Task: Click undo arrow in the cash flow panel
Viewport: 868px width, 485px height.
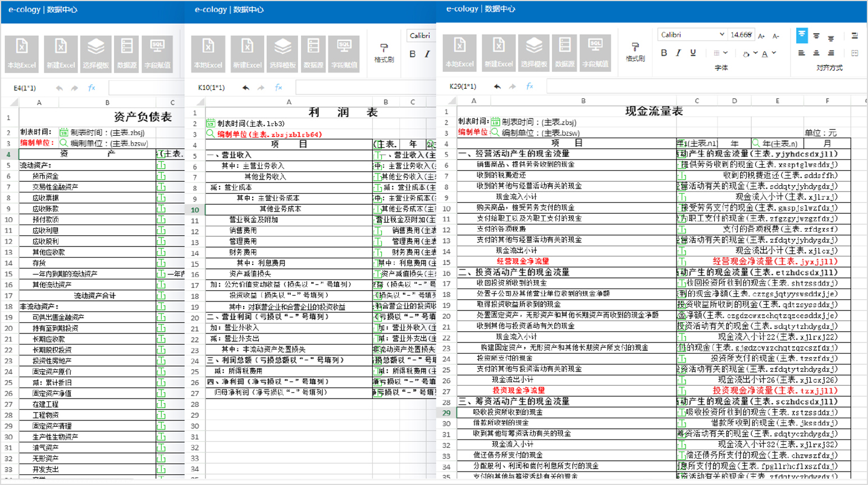Action: click(x=497, y=86)
